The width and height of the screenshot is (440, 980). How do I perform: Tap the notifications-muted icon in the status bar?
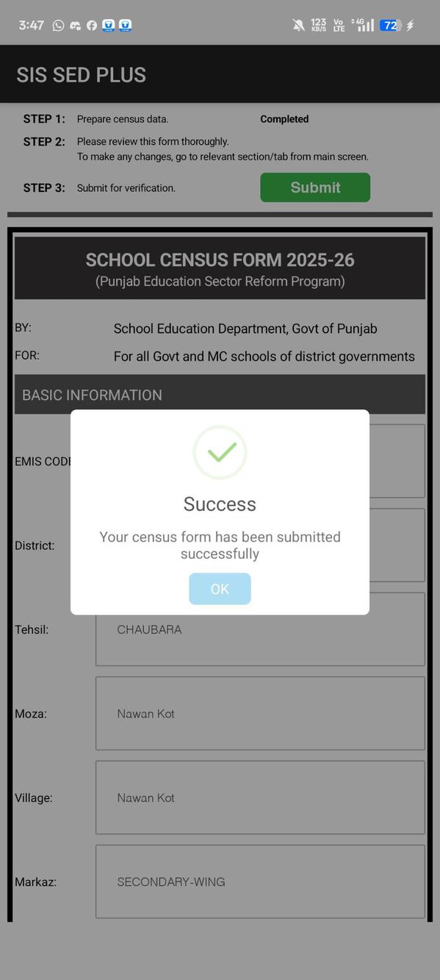pos(298,24)
